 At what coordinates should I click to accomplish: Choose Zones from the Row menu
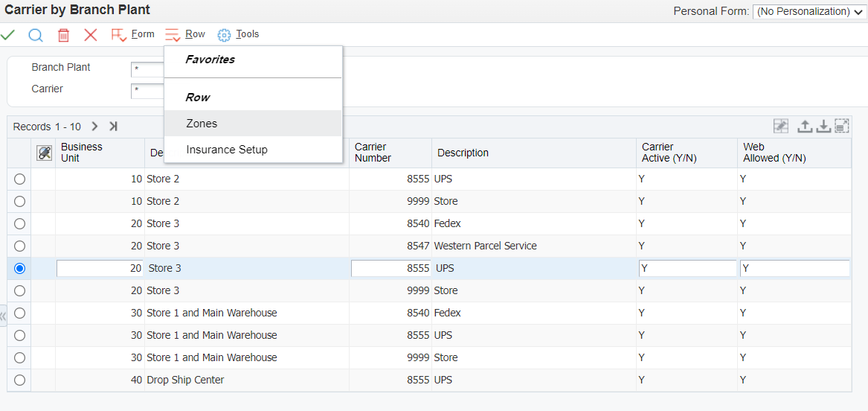(202, 124)
